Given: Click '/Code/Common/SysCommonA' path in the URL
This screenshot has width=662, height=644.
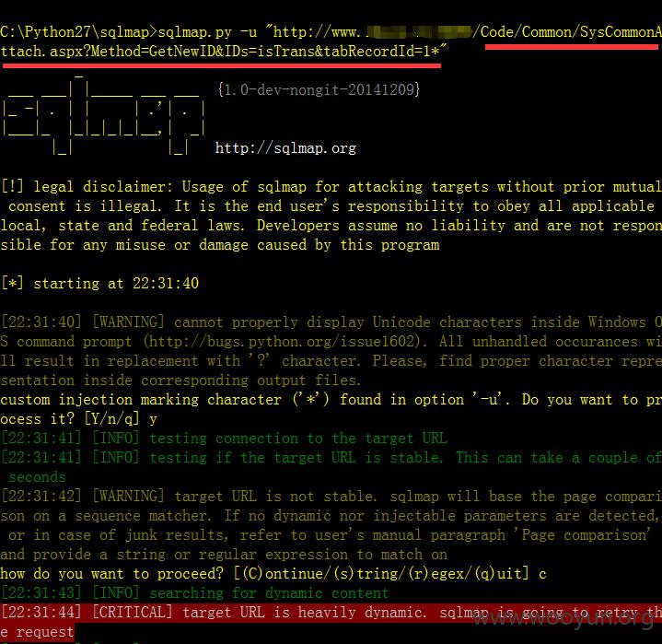Looking at the screenshot, I should pyautogui.click(x=566, y=32).
